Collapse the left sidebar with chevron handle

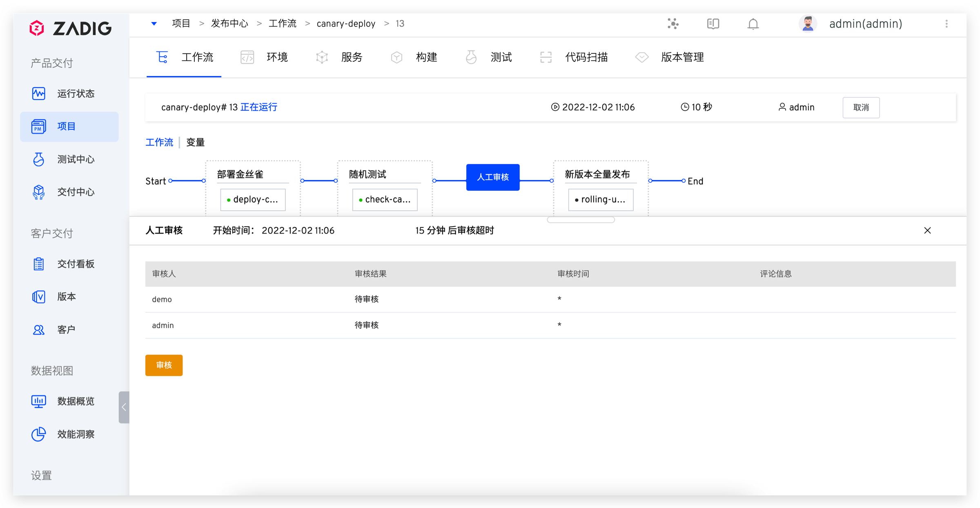pyautogui.click(x=124, y=407)
